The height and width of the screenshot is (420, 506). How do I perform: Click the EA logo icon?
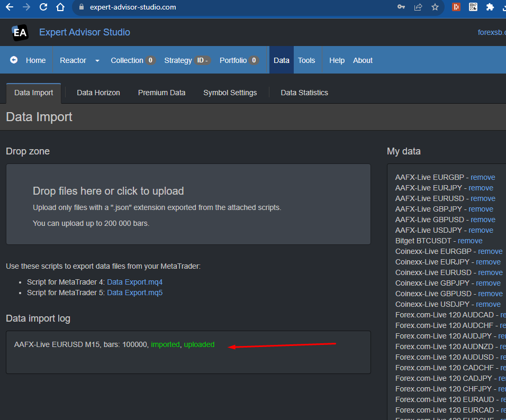[20, 33]
